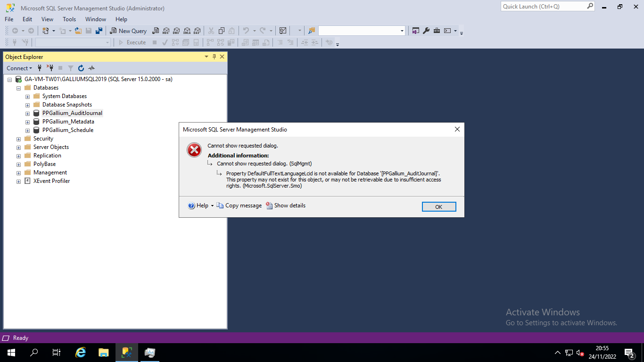The image size is (644, 362).
Task: Open the Tools menu
Action: (x=69, y=19)
